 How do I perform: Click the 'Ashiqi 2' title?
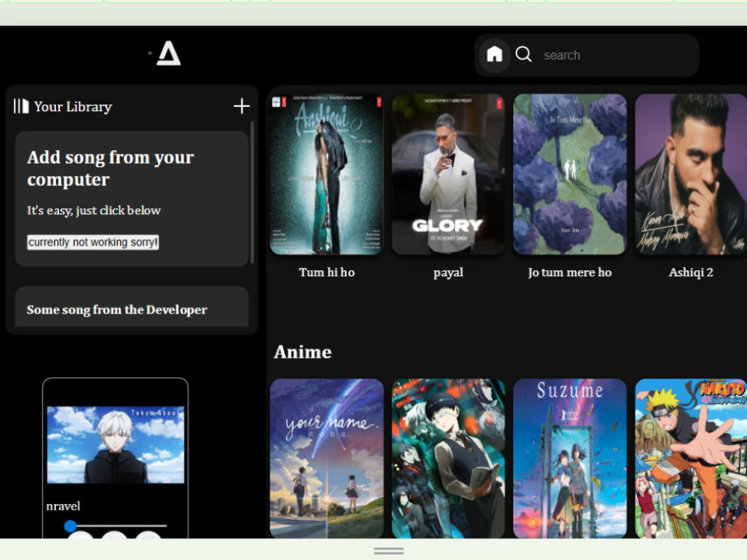pos(691,273)
